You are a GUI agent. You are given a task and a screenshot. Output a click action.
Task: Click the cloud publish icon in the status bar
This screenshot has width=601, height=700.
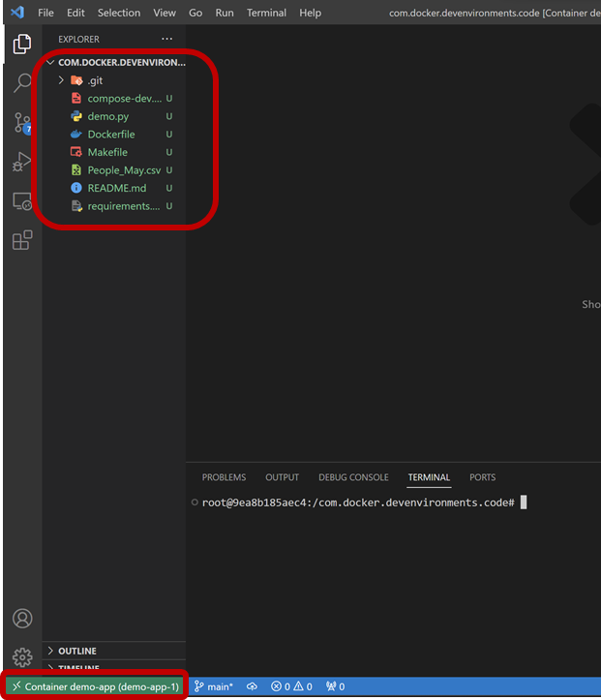tap(252, 686)
